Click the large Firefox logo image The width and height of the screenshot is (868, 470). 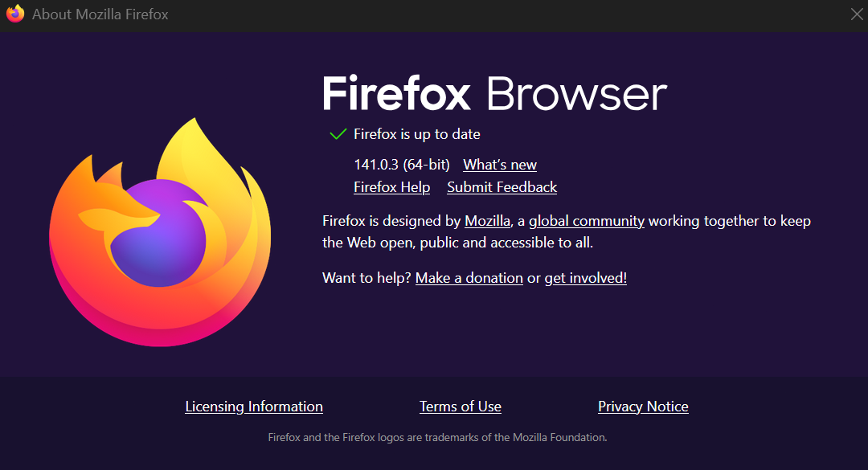[x=160, y=232]
